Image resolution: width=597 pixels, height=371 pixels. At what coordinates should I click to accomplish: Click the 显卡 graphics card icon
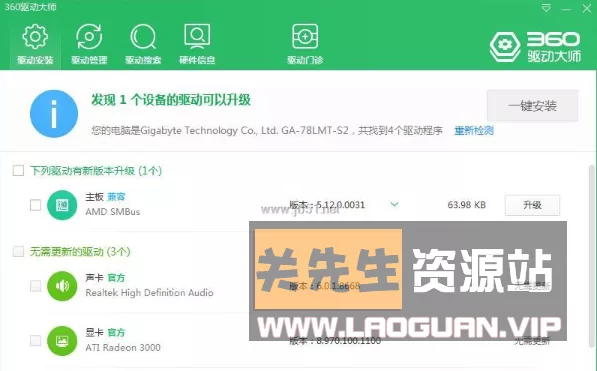tap(62, 341)
